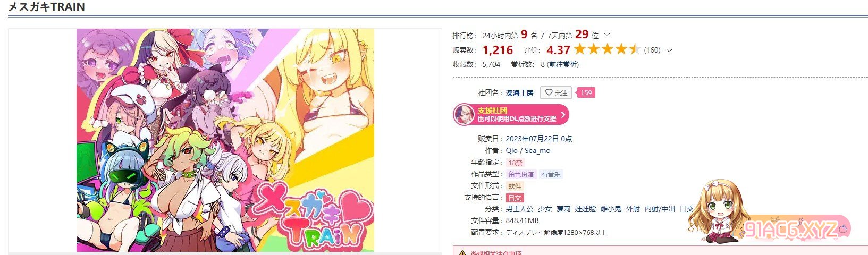
Task: Open the 男主人公 category link
Action: pos(519,209)
